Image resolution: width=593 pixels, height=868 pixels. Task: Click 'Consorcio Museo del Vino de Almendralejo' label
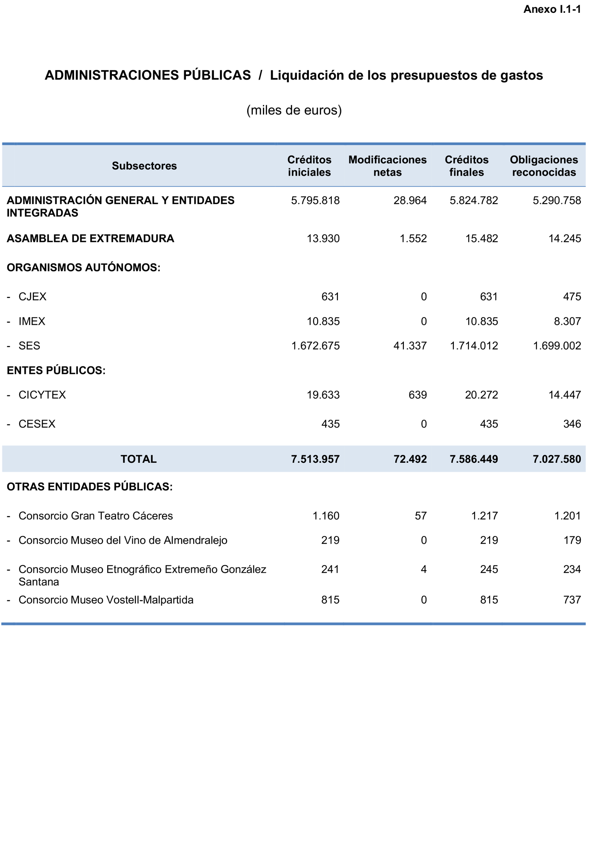[123, 540]
